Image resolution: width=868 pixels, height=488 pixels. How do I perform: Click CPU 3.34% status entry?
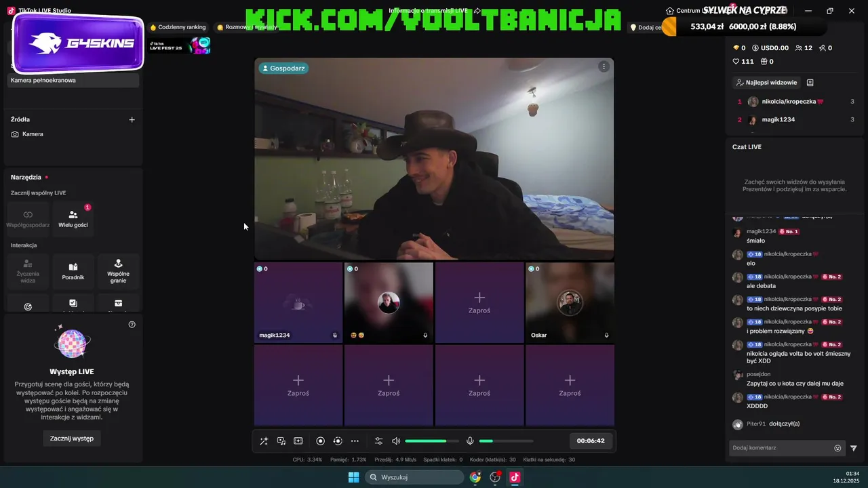tap(307, 460)
